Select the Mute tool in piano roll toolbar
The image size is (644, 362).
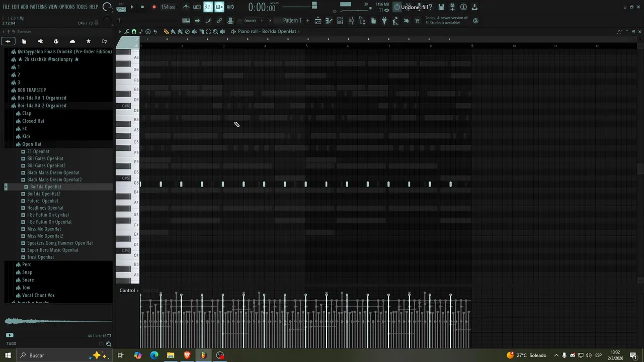click(194, 32)
